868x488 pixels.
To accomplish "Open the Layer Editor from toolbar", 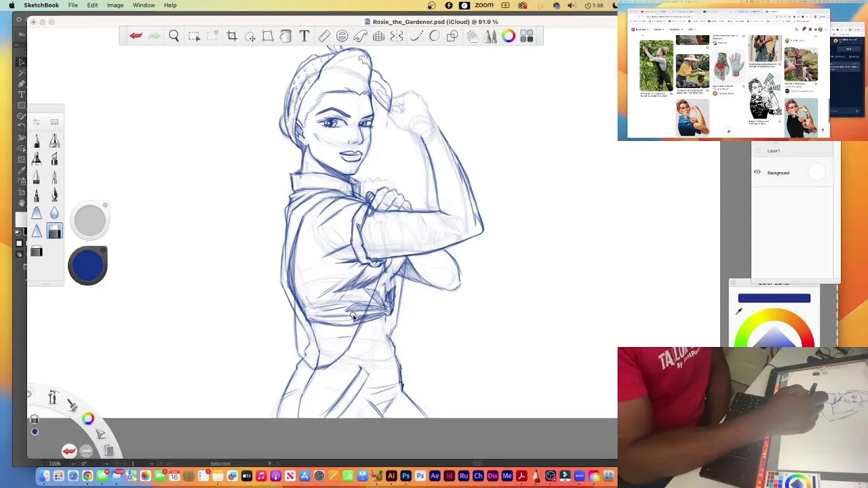I will [472, 36].
